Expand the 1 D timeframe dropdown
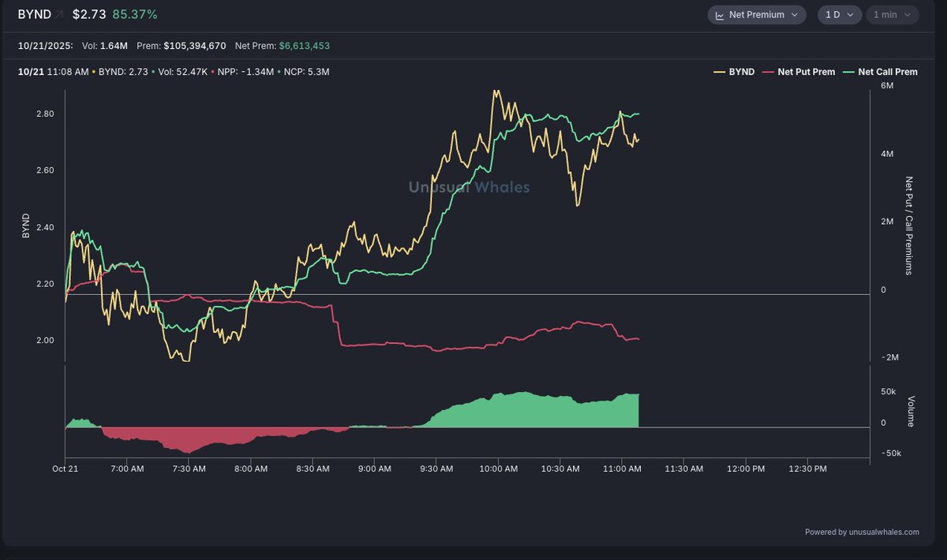Viewport: 947px width, 560px height. tap(839, 15)
